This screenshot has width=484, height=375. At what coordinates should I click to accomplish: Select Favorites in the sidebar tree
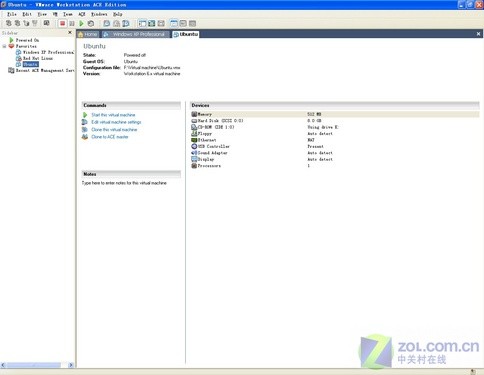tap(26, 46)
